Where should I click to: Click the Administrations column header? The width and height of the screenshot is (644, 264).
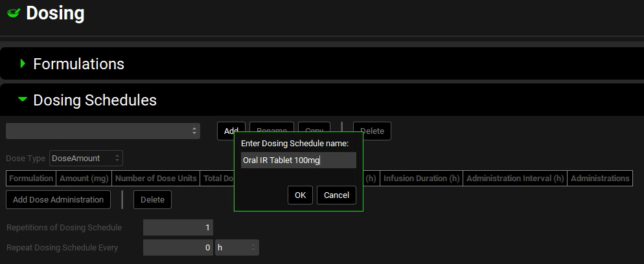[x=599, y=179]
